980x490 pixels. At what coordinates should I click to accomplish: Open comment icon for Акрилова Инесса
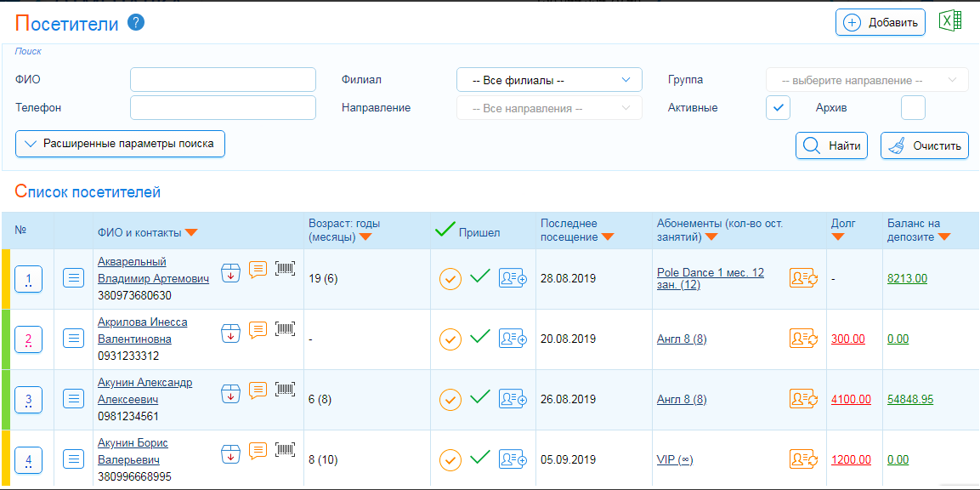258,329
